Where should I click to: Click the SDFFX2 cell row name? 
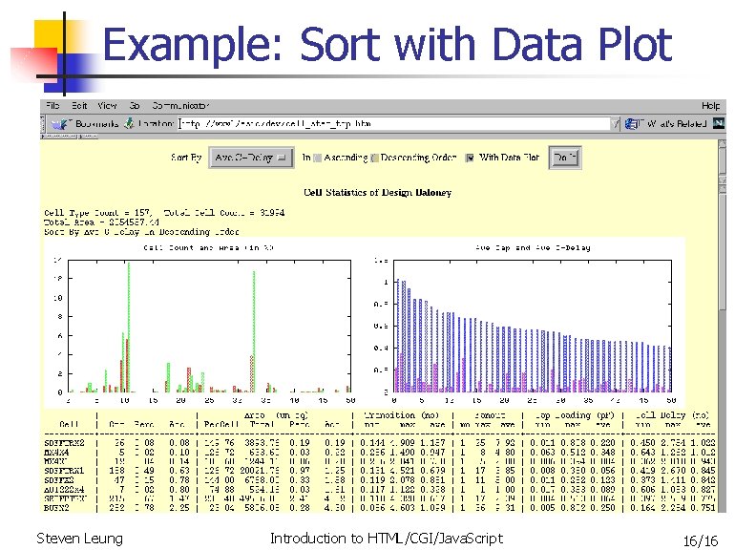[59, 480]
